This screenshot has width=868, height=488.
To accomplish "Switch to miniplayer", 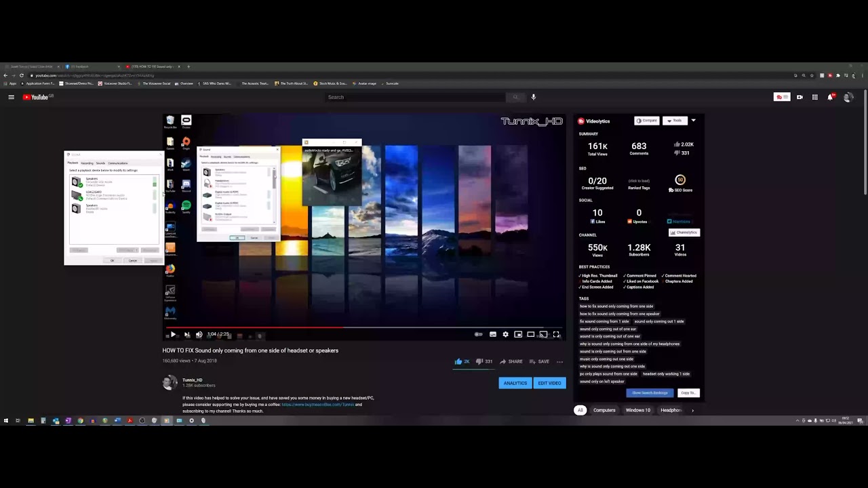I will click(x=518, y=334).
